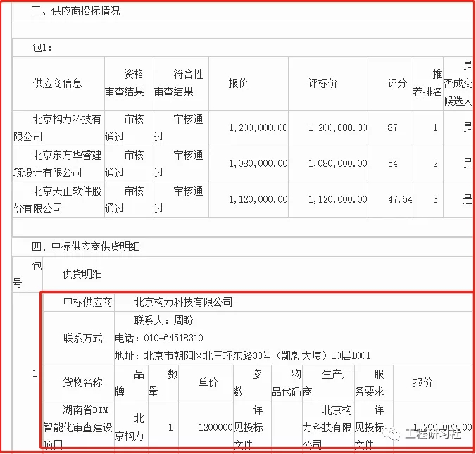Click the score 47.64
476x454 pixels.
tap(400, 200)
